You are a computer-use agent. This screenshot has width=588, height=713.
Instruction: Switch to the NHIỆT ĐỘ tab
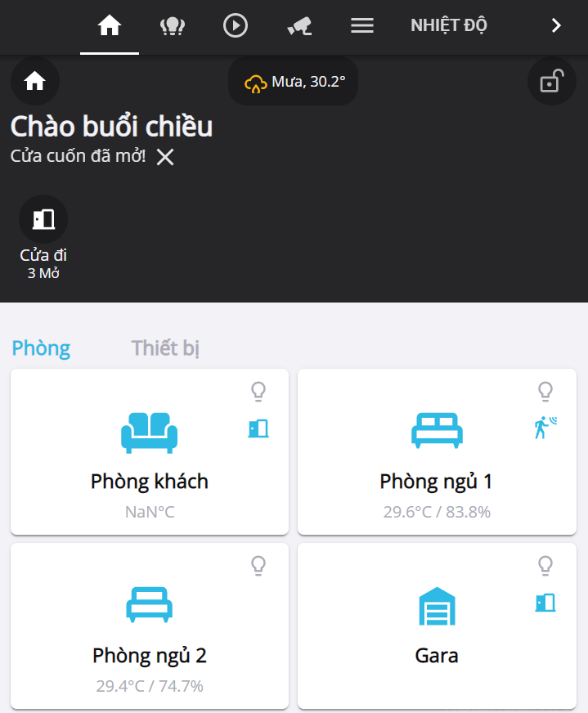[x=449, y=25]
